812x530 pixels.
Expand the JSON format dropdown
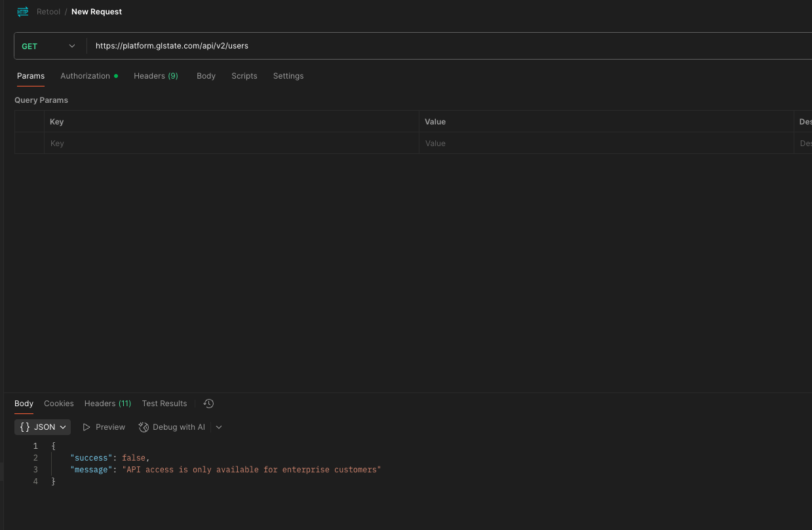click(x=43, y=427)
